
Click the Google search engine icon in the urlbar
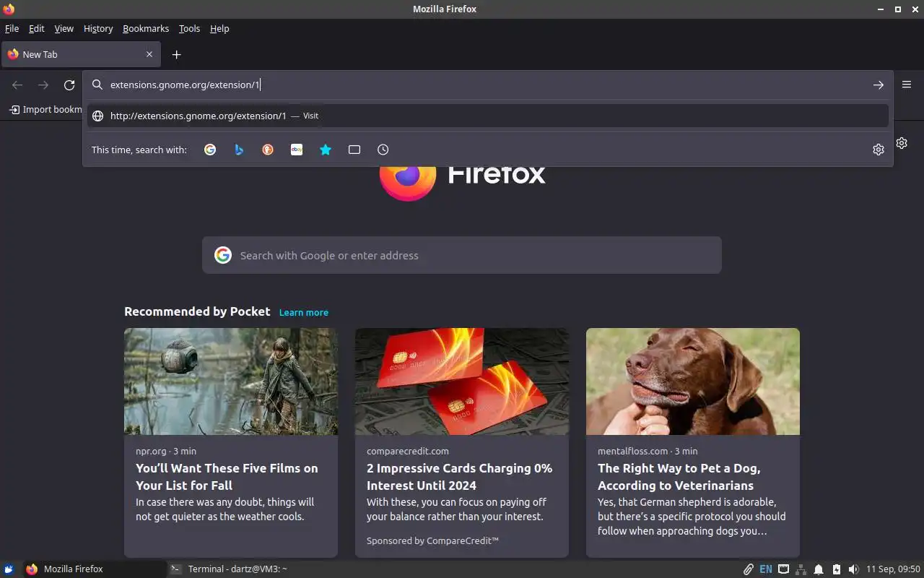click(210, 150)
